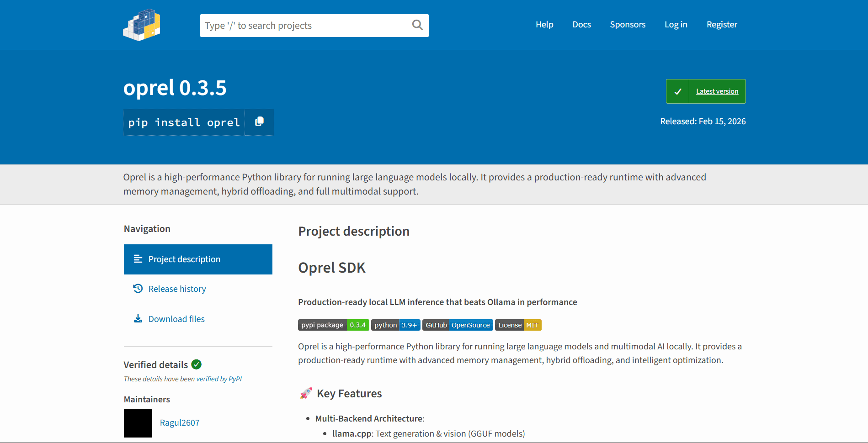Click the PyPI blocks logo
This screenshot has width=868, height=443.
pyautogui.click(x=141, y=25)
